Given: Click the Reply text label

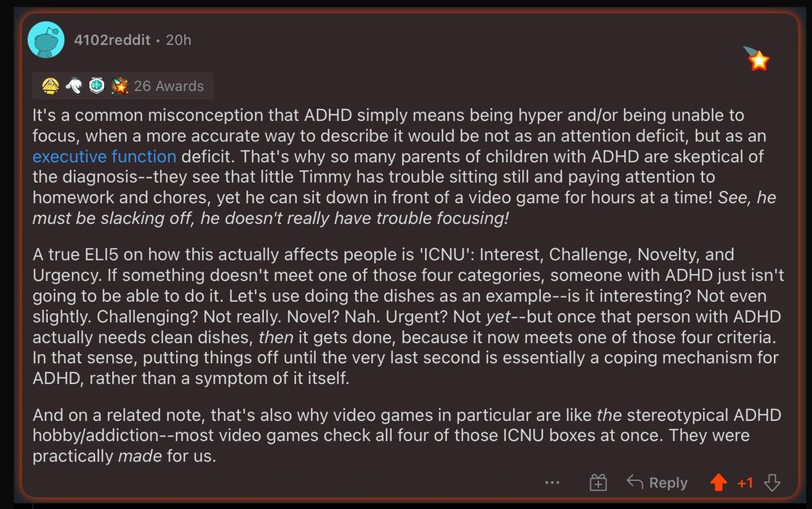Looking at the screenshot, I should click(668, 483).
